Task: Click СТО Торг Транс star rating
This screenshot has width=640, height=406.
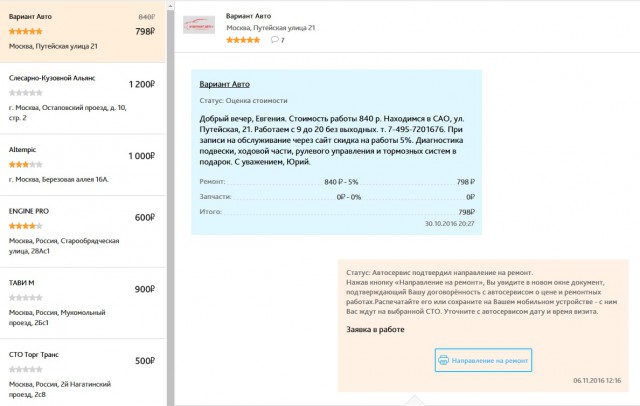Action: coord(26,369)
